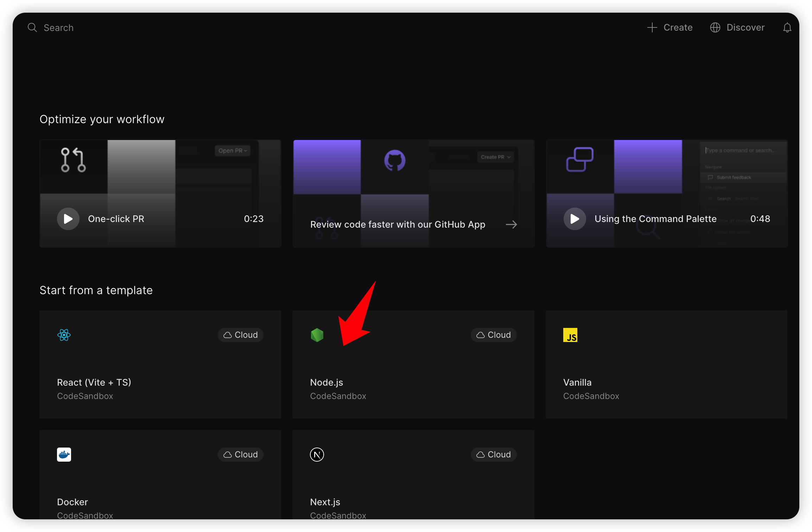Viewport: 812px width, 532px height.
Task: Play the One-click PR video
Action: (x=68, y=219)
